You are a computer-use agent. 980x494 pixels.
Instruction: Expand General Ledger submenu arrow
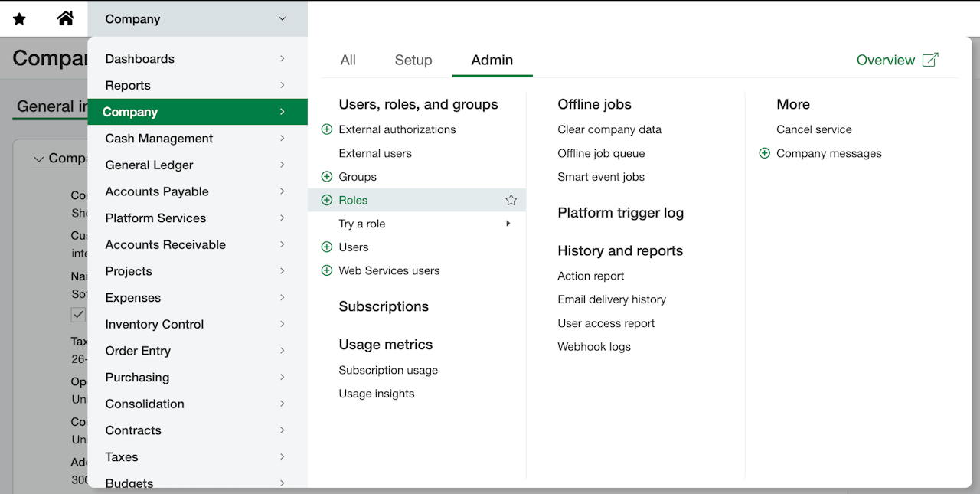283,165
